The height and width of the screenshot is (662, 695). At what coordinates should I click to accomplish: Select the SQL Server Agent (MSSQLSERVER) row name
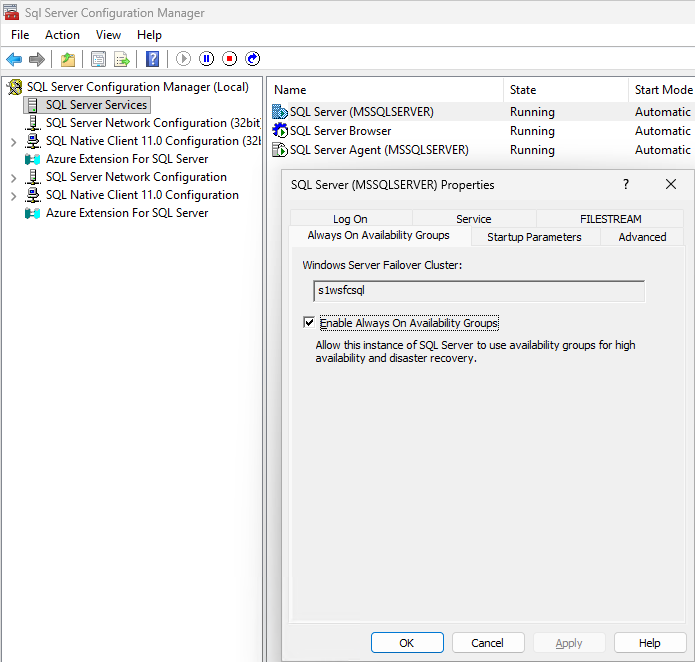[x=379, y=150]
